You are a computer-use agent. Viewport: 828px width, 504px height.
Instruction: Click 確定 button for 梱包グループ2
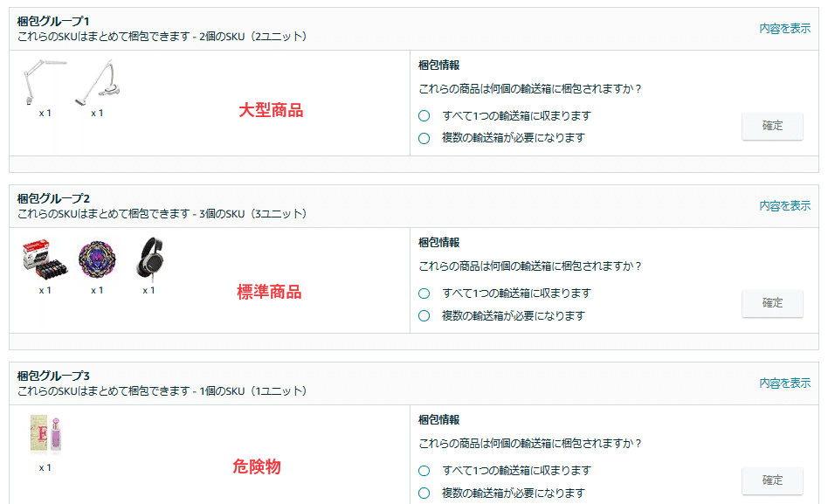pos(772,303)
